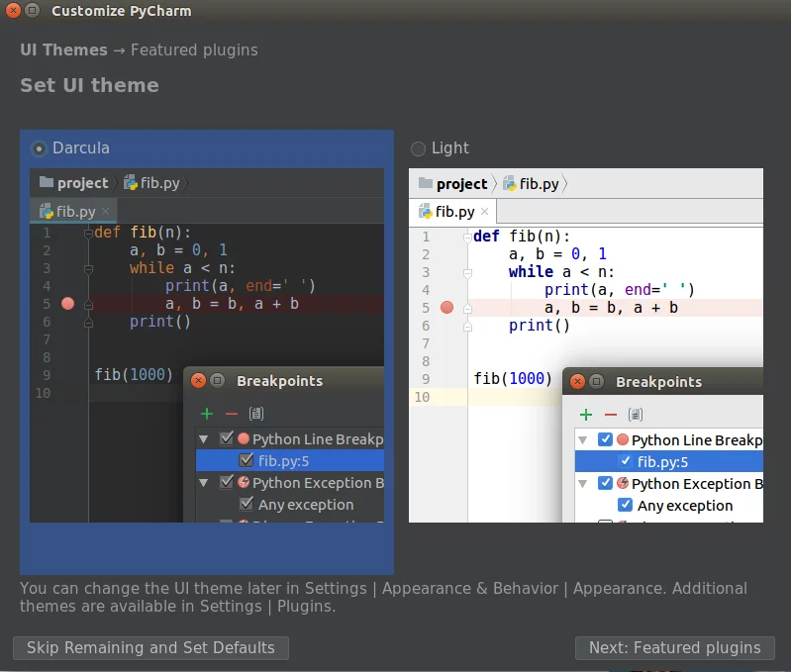Viewport: 791px width, 672px height.
Task: Click the Darcula preview thumbnail
Action: click(207, 345)
